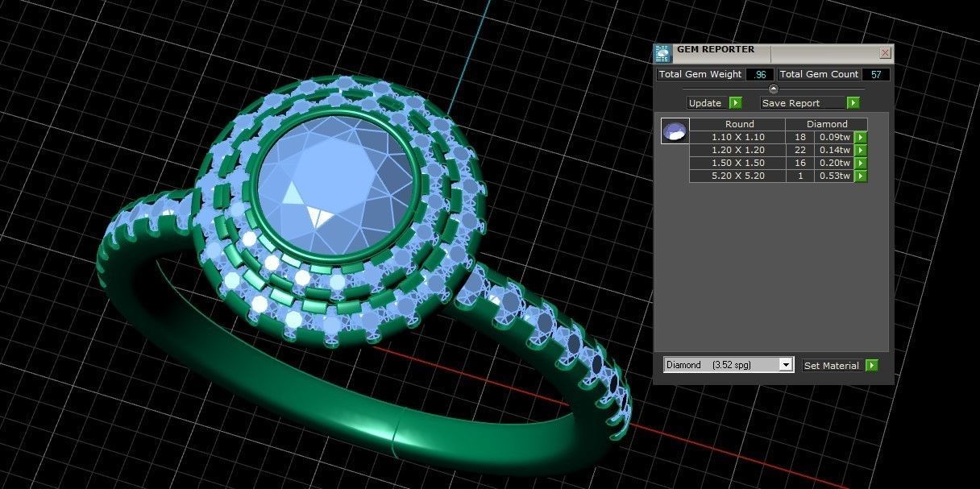
Task: Click the Gem Reporter panel icon
Action: point(662,54)
